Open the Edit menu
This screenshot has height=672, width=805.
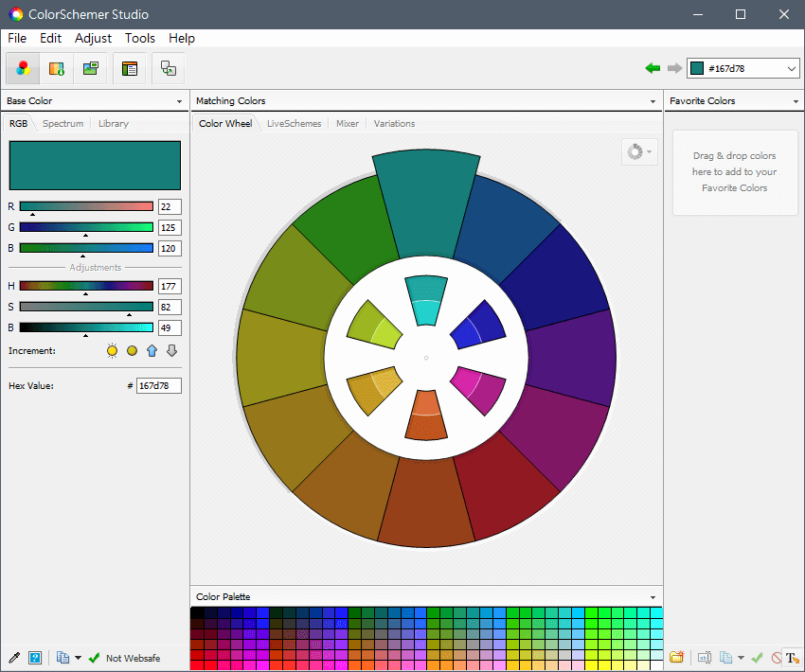tap(50, 38)
